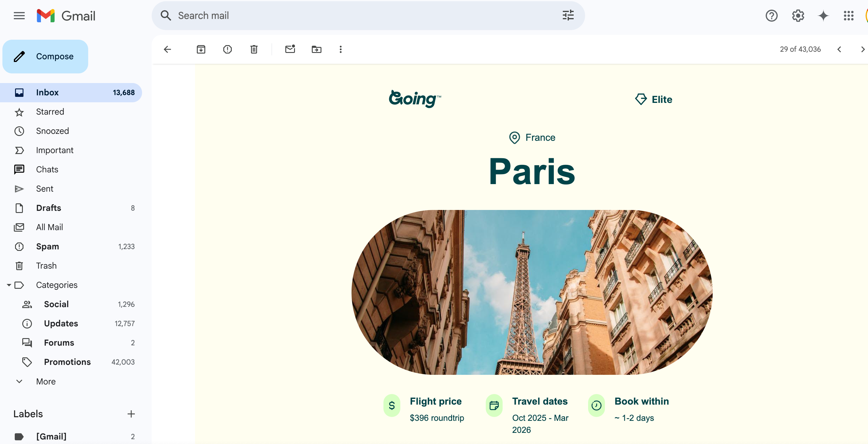
Task: Archive the current email
Action: click(x=201, y=50)
